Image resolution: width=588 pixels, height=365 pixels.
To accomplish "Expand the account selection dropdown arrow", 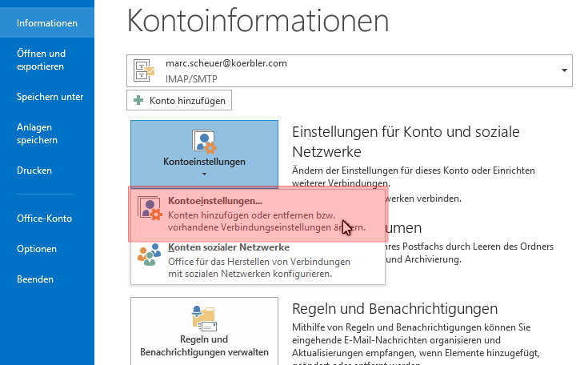I will [564, 70].
